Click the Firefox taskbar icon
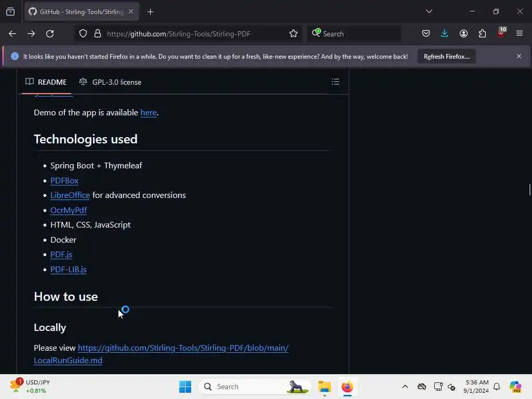This screenshot has height=399, width=532. click(348, 387)
